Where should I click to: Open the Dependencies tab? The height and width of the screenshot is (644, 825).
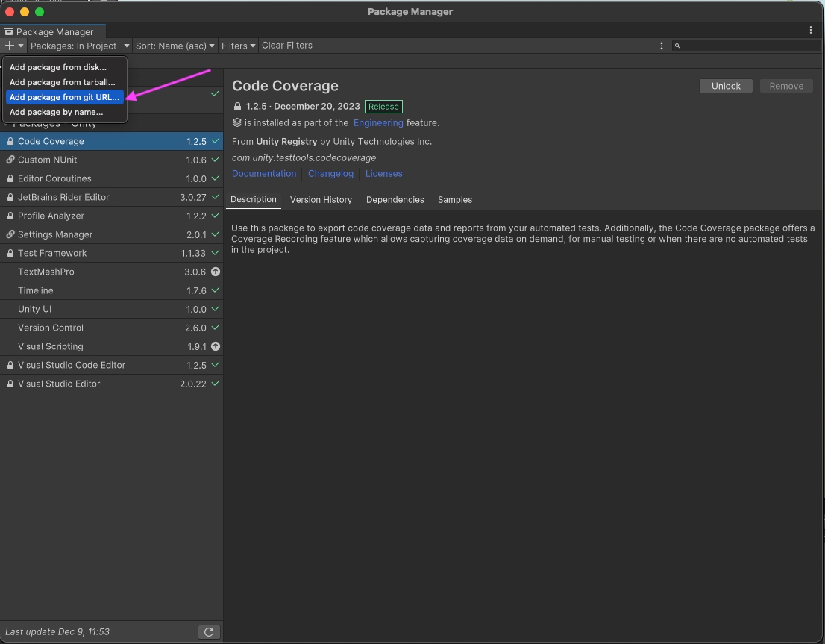tap(395, 200)
